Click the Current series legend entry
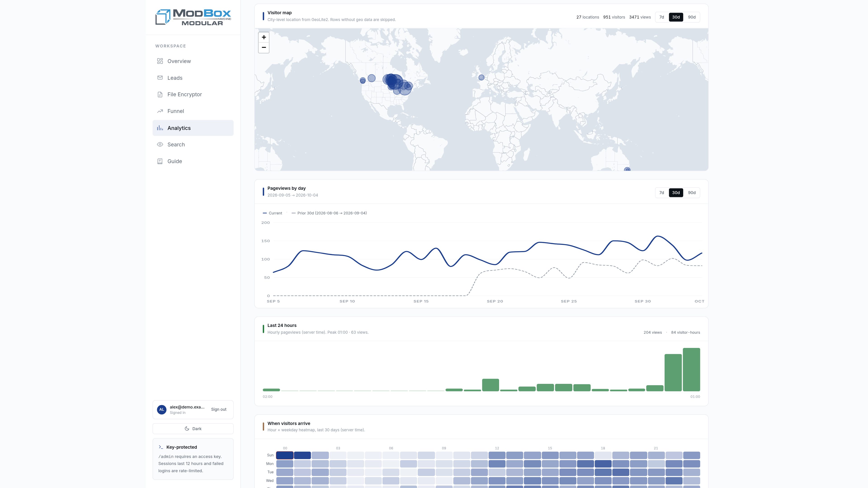 click(273, 213)
